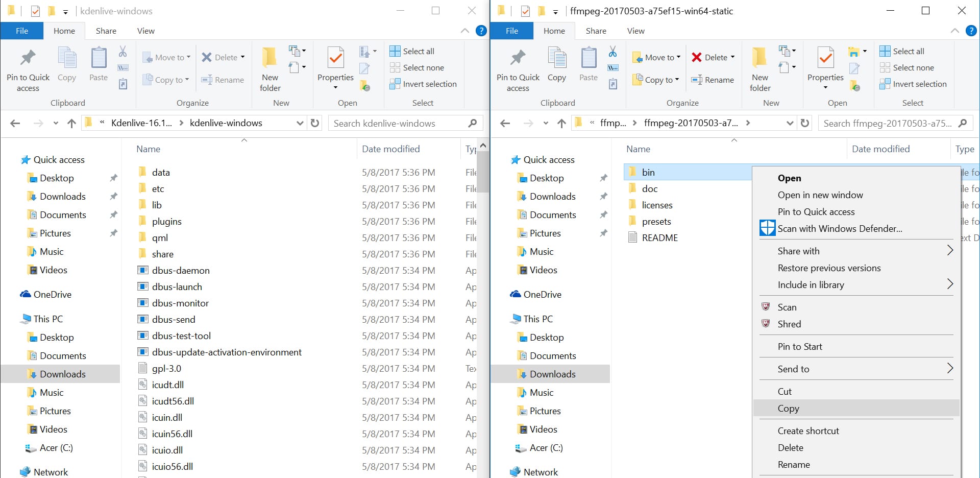The width and height of the screenshot is (980, 478).
Task: Choose Scan with Windows Defender menu entry
Action: click(x=856, y=228)
